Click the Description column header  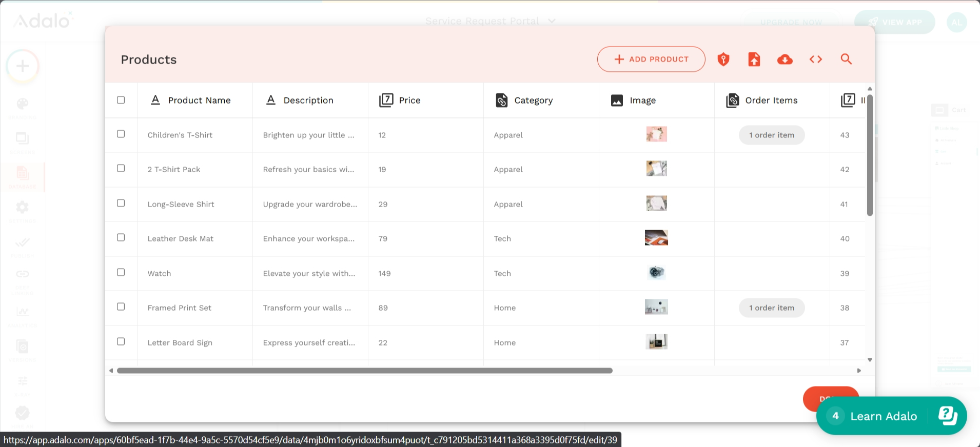coord(310,100)
